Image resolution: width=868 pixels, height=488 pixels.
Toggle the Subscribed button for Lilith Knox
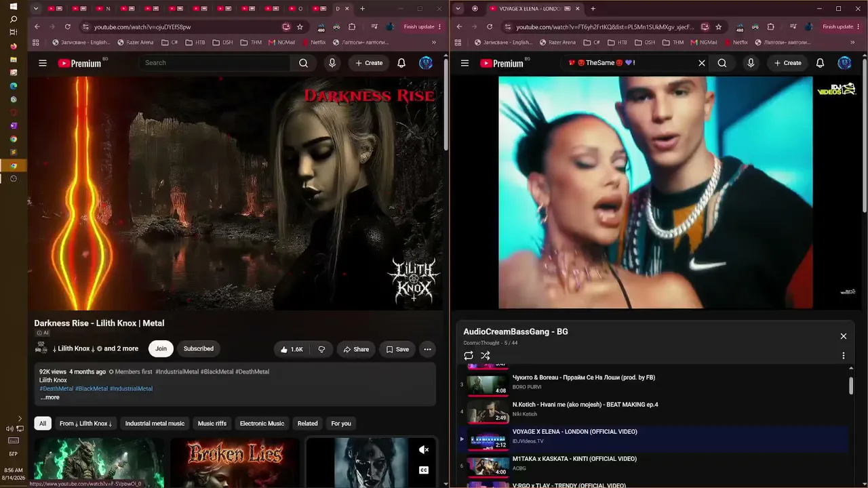(x=199, y=349)
